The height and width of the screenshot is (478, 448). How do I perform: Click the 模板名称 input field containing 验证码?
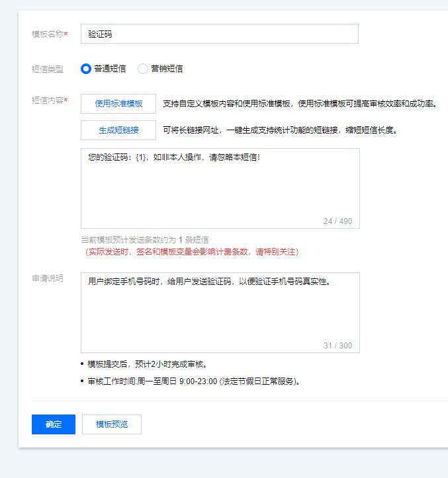pos(220,34)
